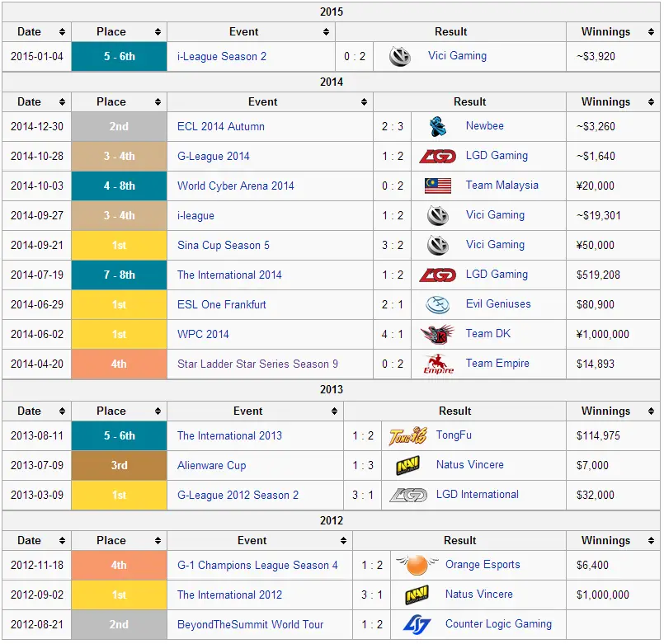
Task: Click LGD Gaming logo in G-League 2014 row
Action: pyautogui.click(x=437, y=156)
